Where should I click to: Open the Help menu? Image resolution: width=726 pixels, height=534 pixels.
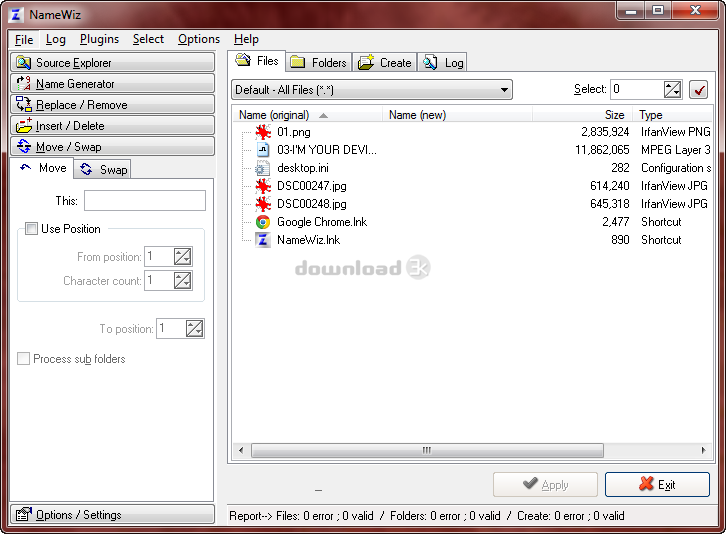click(246, 39)
